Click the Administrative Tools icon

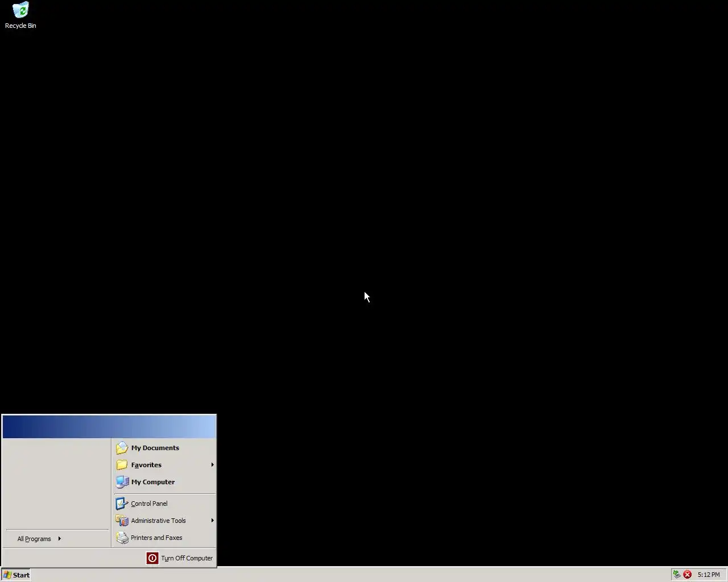pos(122,521)
